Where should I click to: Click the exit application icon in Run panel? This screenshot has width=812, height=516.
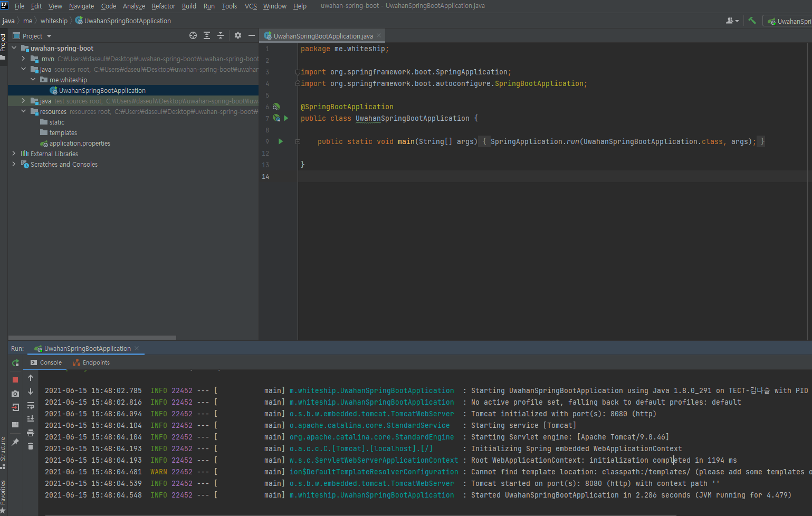click(x=15, y=407)
